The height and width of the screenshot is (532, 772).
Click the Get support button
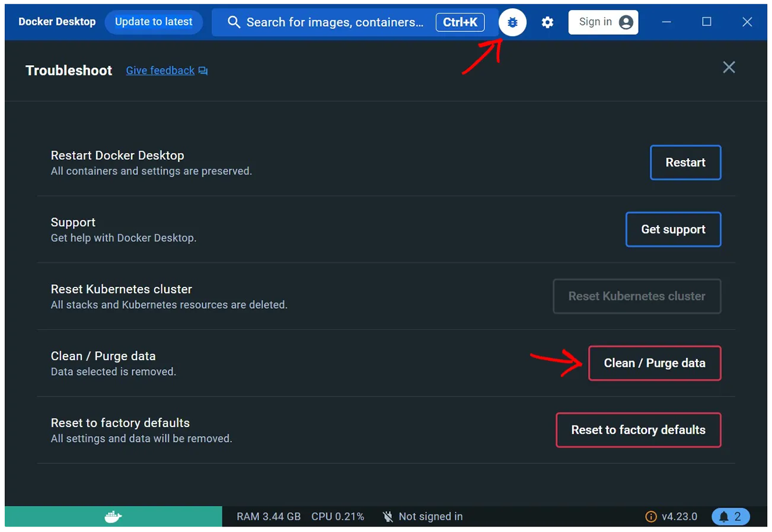pos(673,229)
